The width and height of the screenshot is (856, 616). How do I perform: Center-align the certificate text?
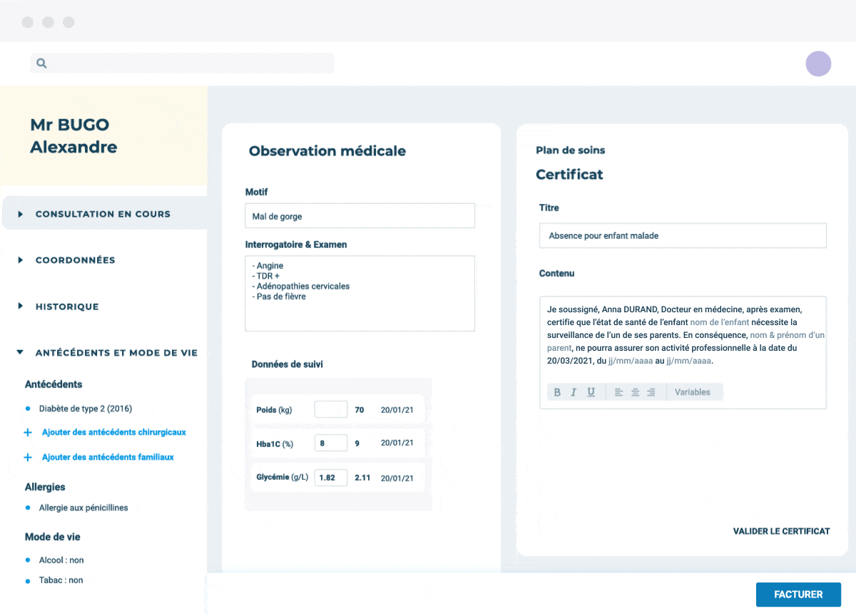click(x=635, y=392)
